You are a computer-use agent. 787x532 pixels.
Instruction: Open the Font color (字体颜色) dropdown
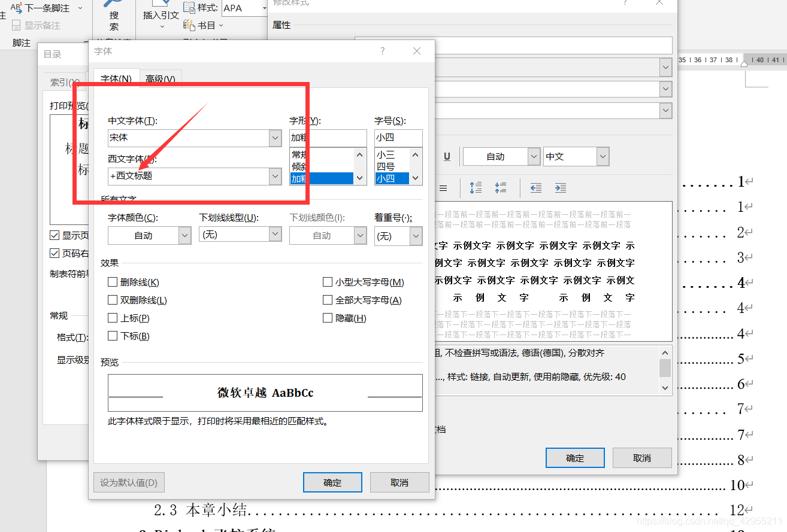[184, 236]
